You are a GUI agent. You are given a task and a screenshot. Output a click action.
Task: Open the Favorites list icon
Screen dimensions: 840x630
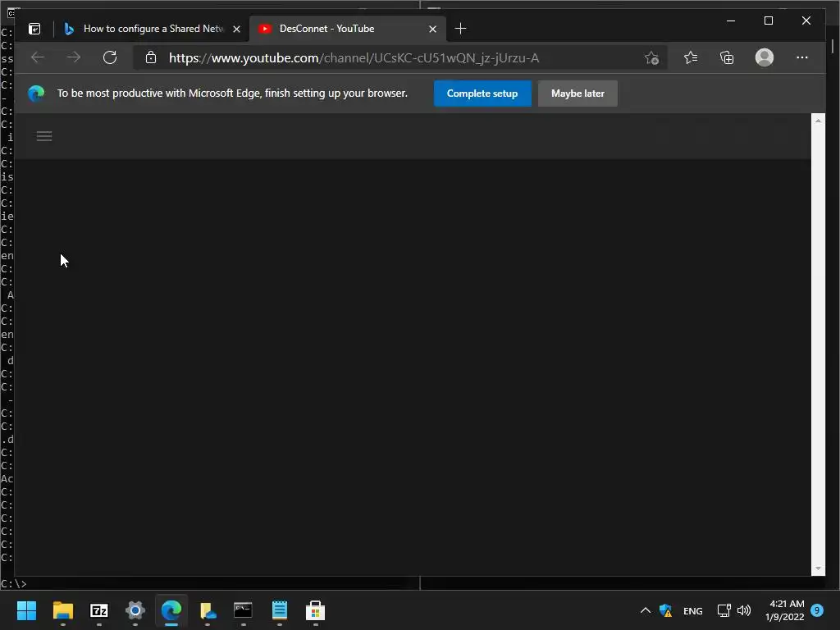[x=691, y=57]
